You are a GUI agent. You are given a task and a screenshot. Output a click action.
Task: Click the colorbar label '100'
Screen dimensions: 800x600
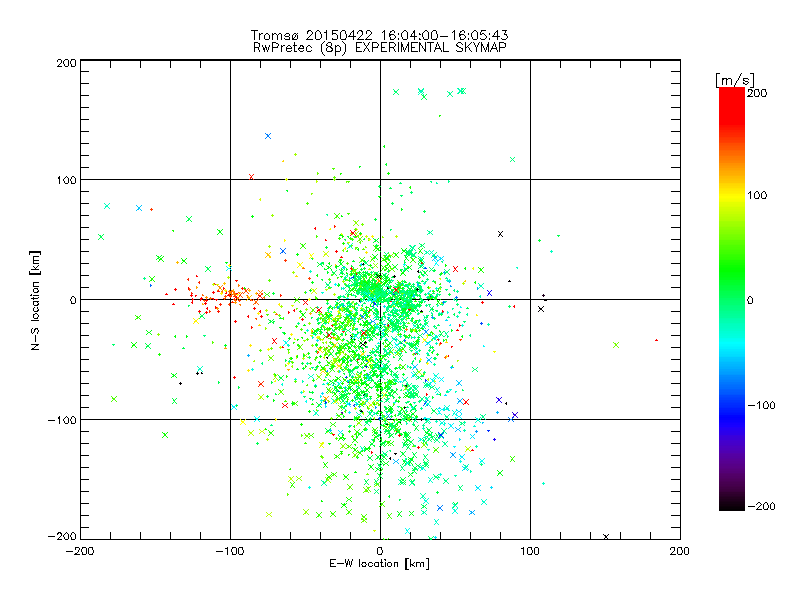pyautogui.click(x=757, y=195)
